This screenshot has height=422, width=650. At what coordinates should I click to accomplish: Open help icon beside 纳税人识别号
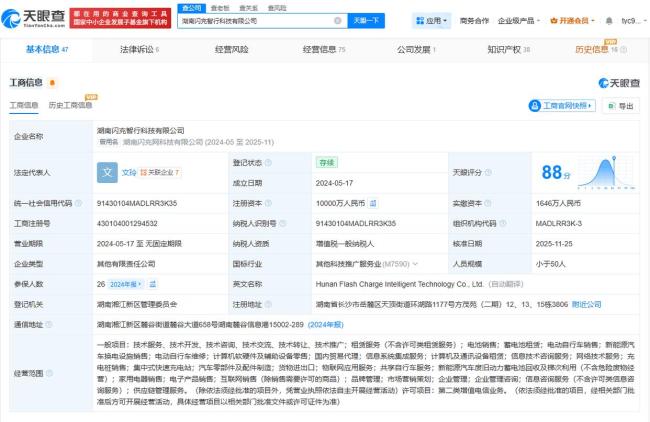[x=282, y=223]
